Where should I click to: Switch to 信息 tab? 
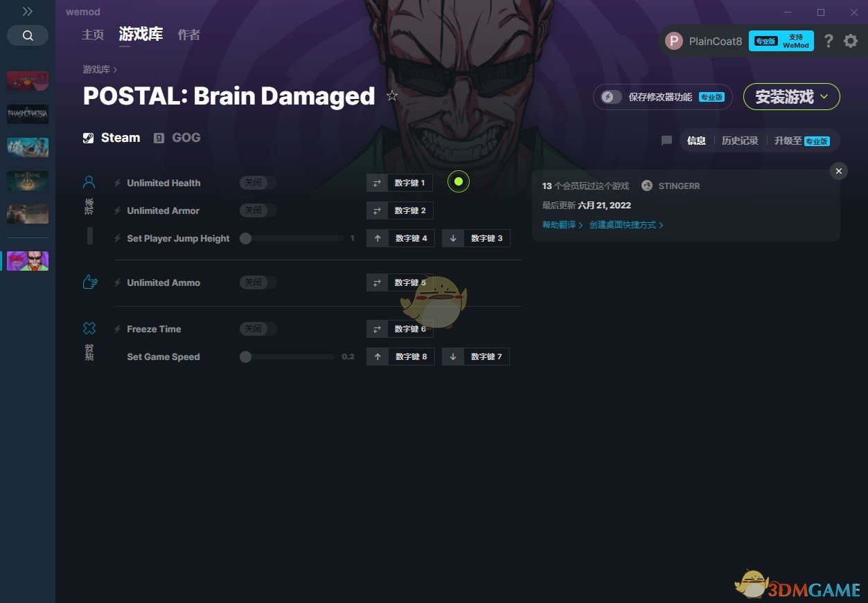pyautogui.click(x=696, y=141)
